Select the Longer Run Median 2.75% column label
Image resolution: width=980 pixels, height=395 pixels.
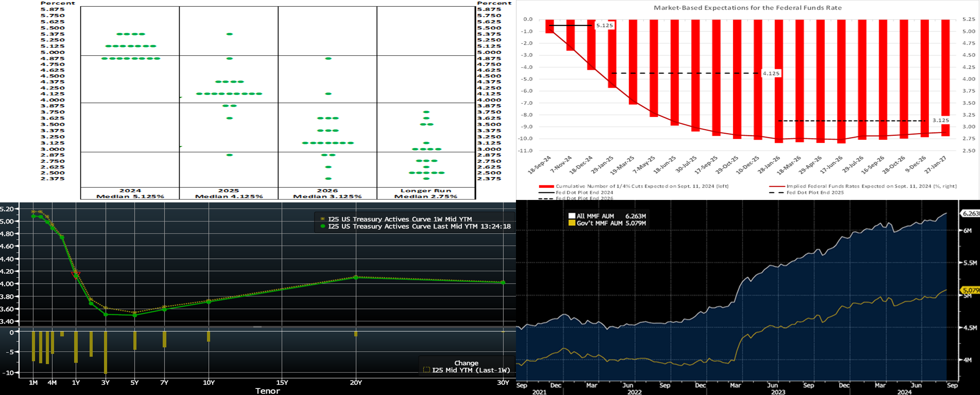tap(426, 194)
